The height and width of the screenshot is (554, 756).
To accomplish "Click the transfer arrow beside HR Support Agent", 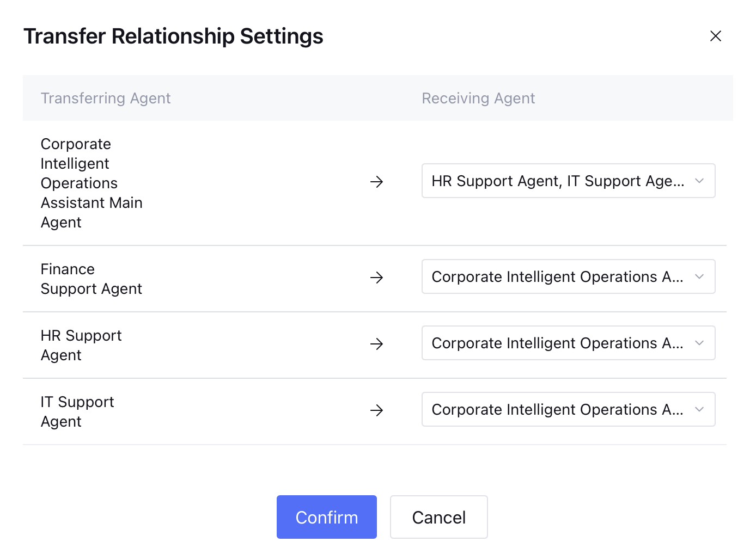I will [x=377, y=344].
